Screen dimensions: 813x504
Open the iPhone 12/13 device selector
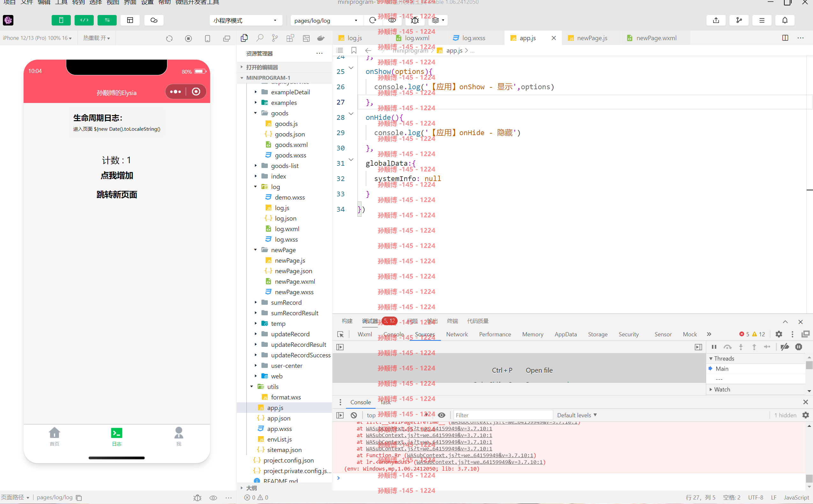tap(37, 38)
